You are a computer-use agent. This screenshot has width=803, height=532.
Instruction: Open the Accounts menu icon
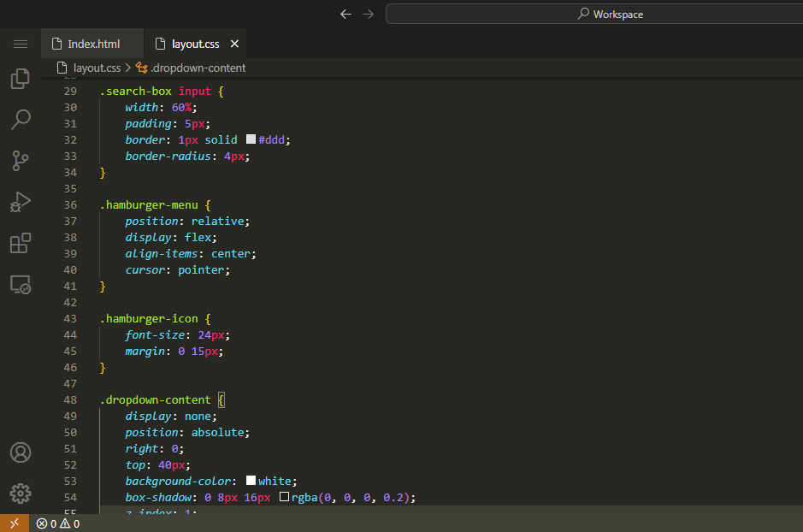[21, 452]
